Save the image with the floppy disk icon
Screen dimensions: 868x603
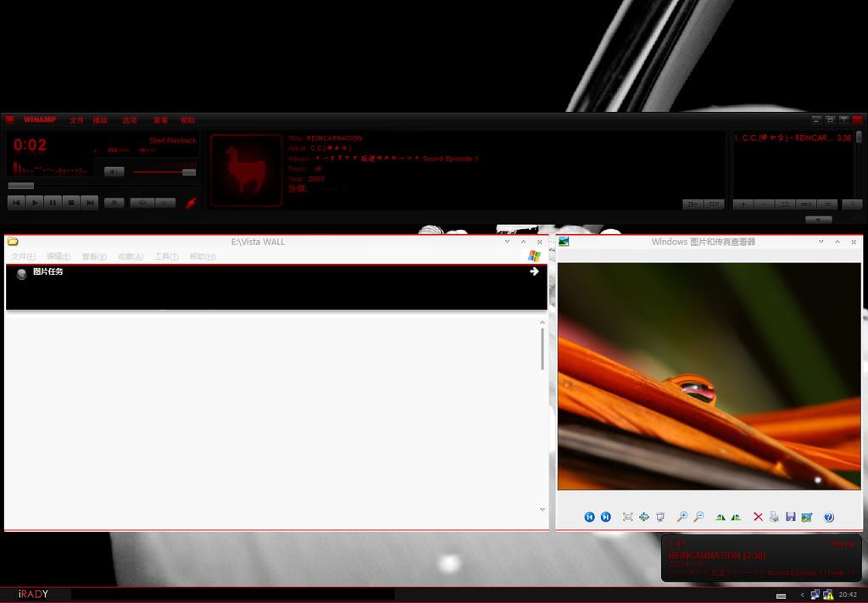click(x=790, y=517)
